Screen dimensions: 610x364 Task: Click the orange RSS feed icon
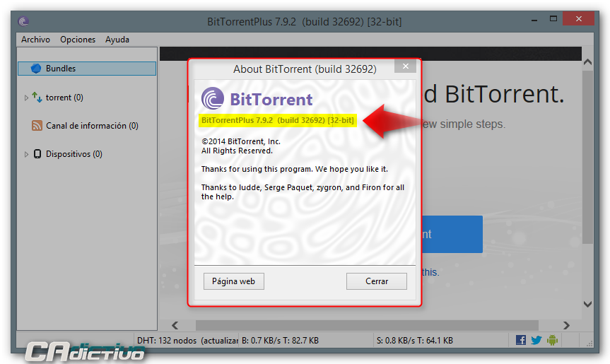pos(37,126)
